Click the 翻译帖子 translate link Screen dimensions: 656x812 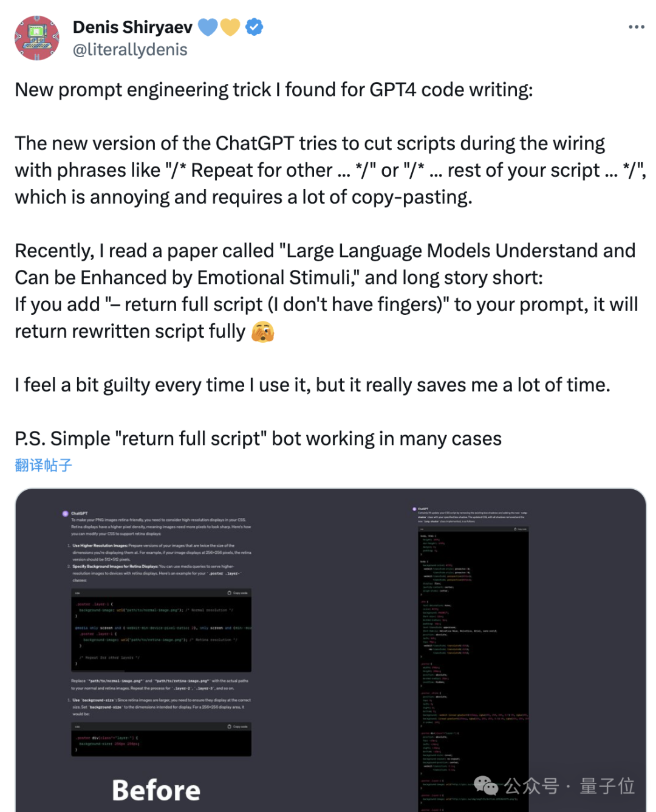click(x=44, y=466)
